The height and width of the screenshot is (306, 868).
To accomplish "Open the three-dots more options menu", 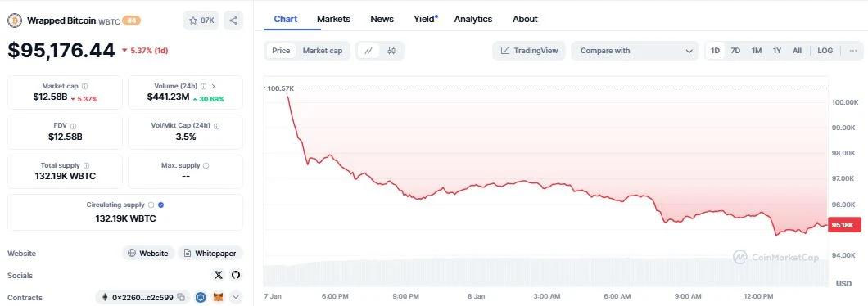I will coord(853,51).
